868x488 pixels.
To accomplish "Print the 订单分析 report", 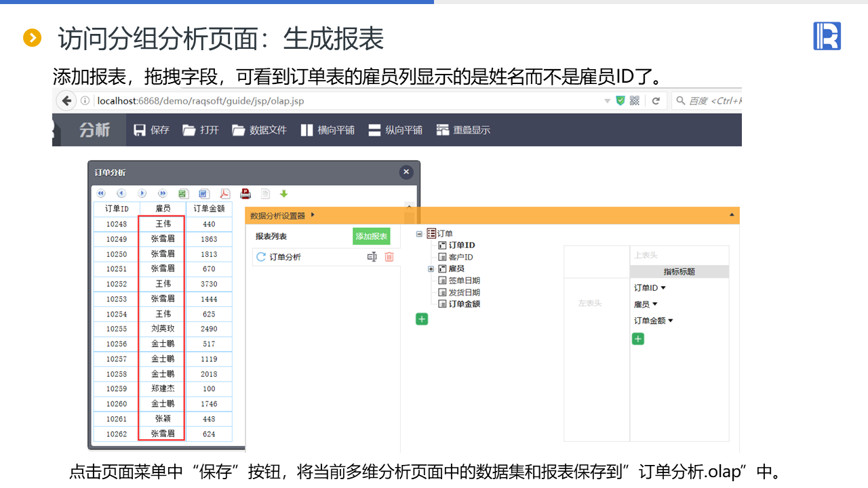I will coord(245,193).
